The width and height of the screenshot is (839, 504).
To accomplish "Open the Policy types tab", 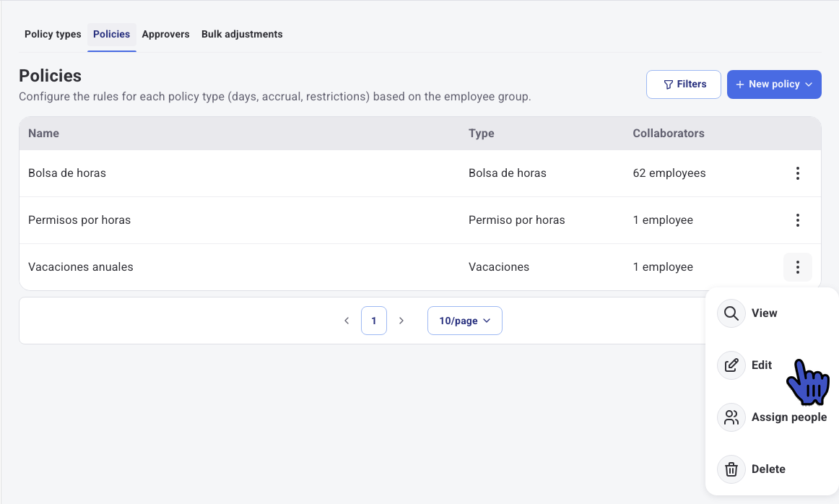I will pos(53,34).
